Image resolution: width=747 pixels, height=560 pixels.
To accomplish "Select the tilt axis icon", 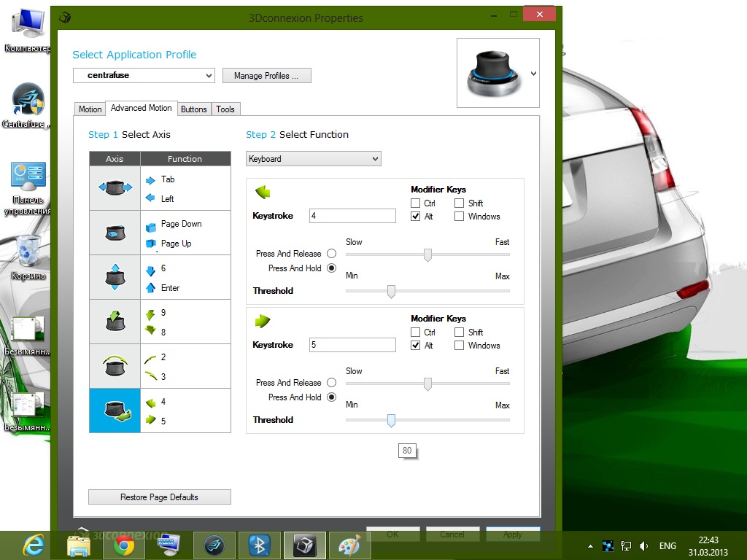I will 115,322.
